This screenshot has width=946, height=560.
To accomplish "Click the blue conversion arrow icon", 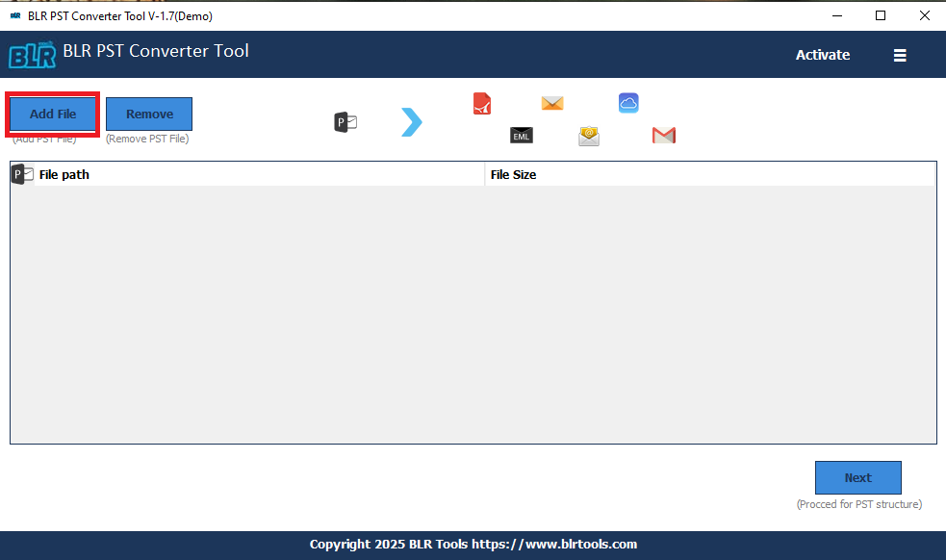I will [x=412, y=121].
